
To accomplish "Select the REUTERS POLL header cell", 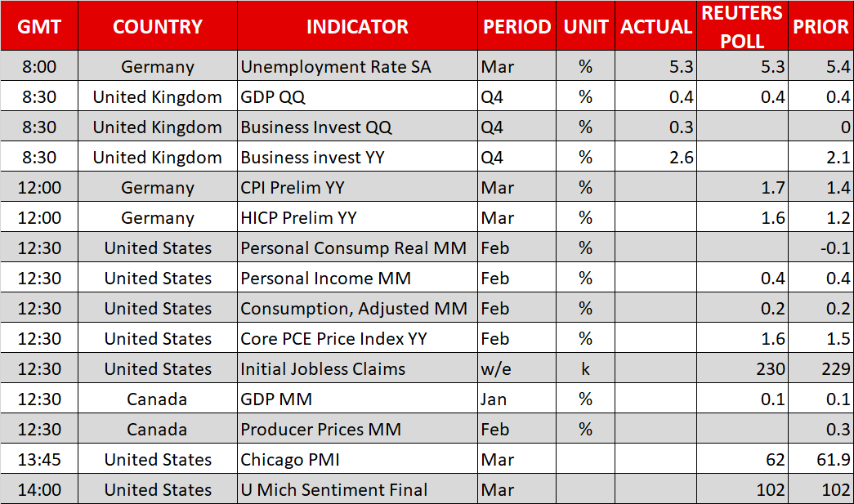I will pyautogui.click(x=742, y=26).
